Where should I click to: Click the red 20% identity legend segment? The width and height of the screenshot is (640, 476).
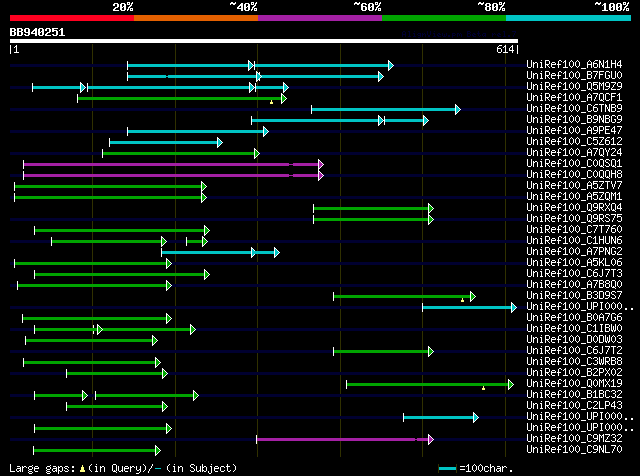72,18
